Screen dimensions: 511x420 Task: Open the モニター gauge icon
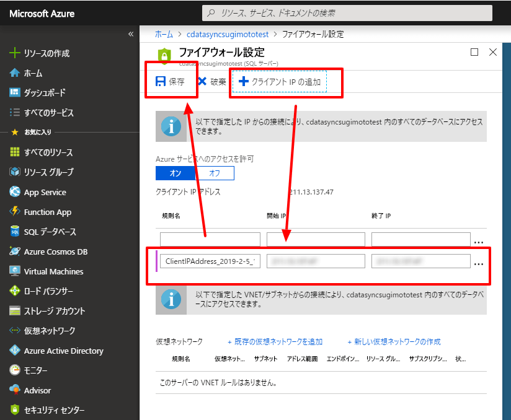(14, 370)
